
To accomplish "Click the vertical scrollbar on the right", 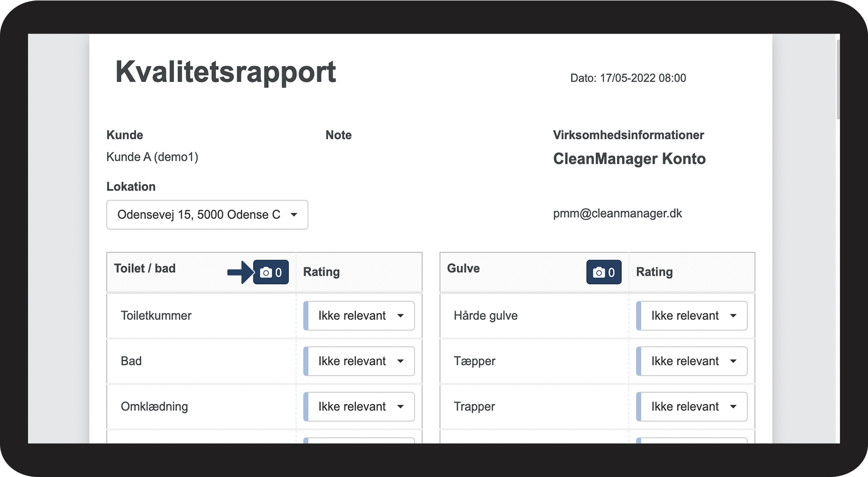I will 838,79.
